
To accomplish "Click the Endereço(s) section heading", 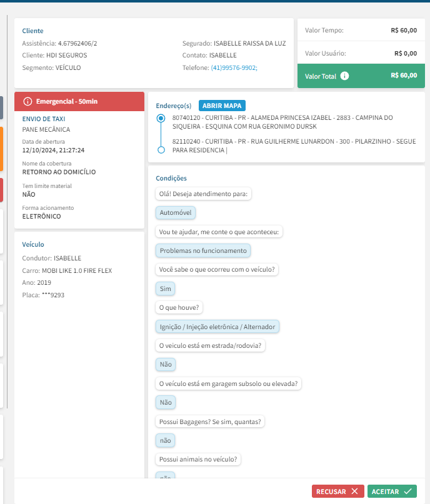I will (x=174, y=106).
